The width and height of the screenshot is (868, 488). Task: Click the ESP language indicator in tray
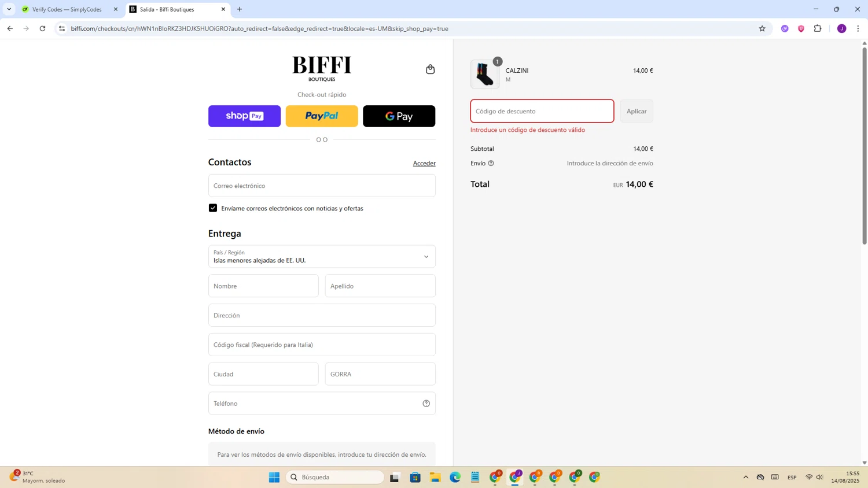click(x=792, y=477)
